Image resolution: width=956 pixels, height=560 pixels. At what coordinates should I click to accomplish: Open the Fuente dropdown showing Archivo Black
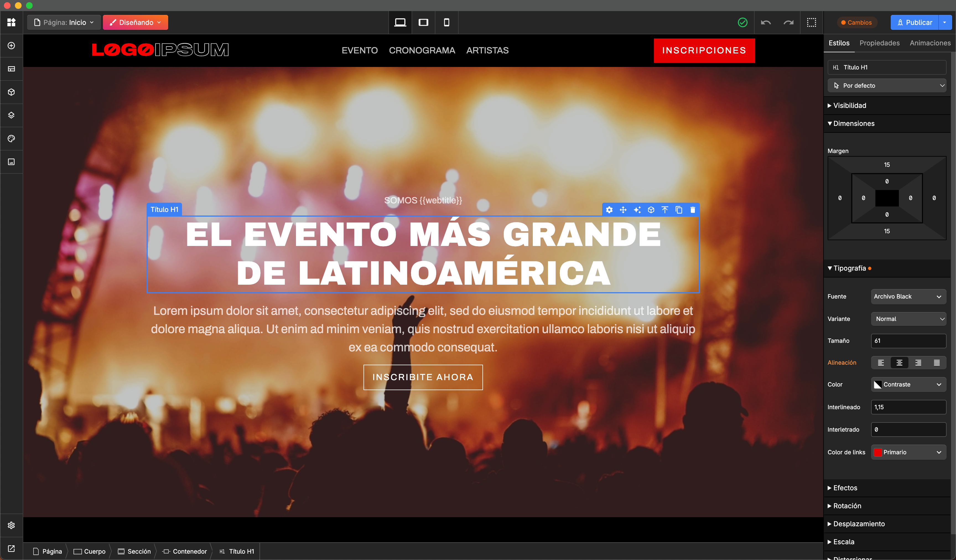(908, 296)
